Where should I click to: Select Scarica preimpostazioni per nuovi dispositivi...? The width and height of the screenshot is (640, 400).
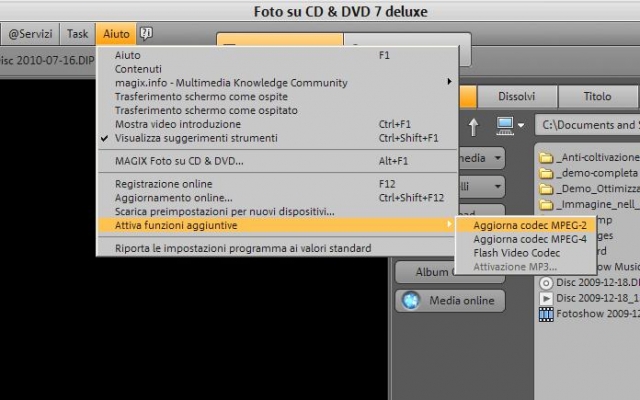pos(278,211)
